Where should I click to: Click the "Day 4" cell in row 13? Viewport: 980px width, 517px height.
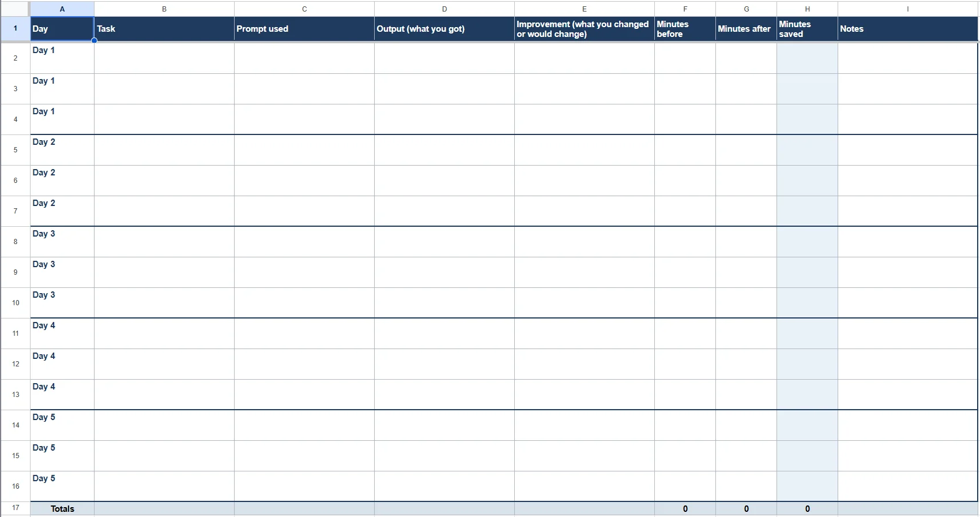(x=62, y=394)
